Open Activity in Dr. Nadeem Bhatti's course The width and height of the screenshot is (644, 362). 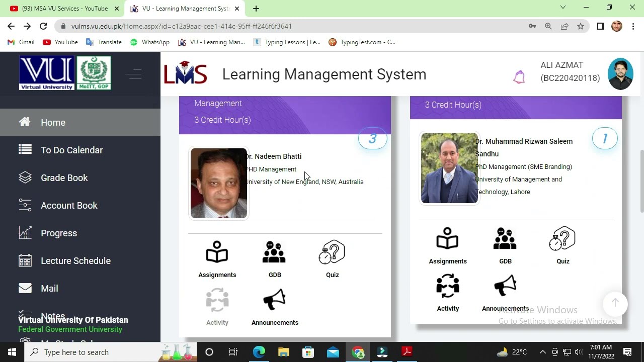(x=217, y=307)
